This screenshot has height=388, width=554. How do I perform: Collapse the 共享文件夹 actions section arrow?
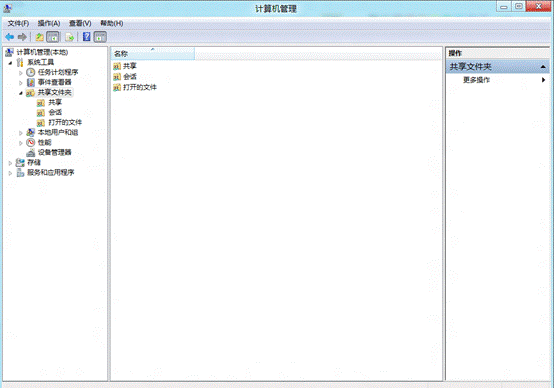[543, 67]
